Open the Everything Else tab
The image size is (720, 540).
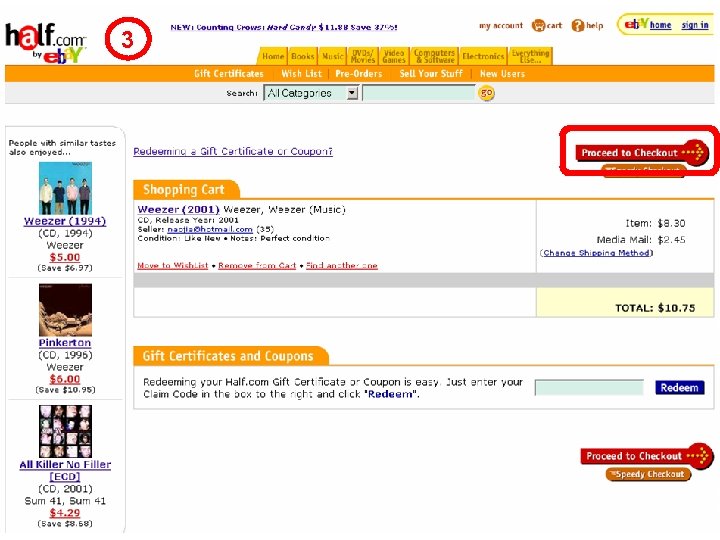(530, 56)
